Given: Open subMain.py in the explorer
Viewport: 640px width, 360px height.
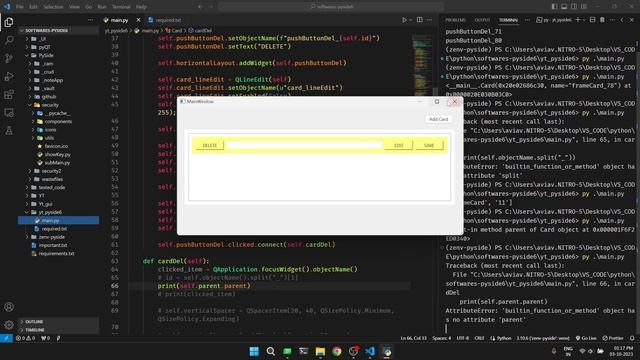Looking at the screenshot, I should click(x=57, y=162).
